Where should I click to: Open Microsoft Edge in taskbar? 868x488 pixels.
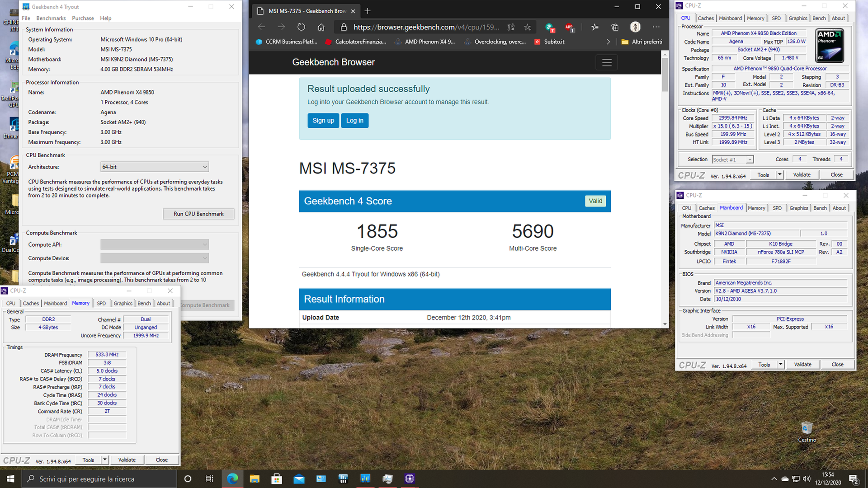tap(232, 479)
